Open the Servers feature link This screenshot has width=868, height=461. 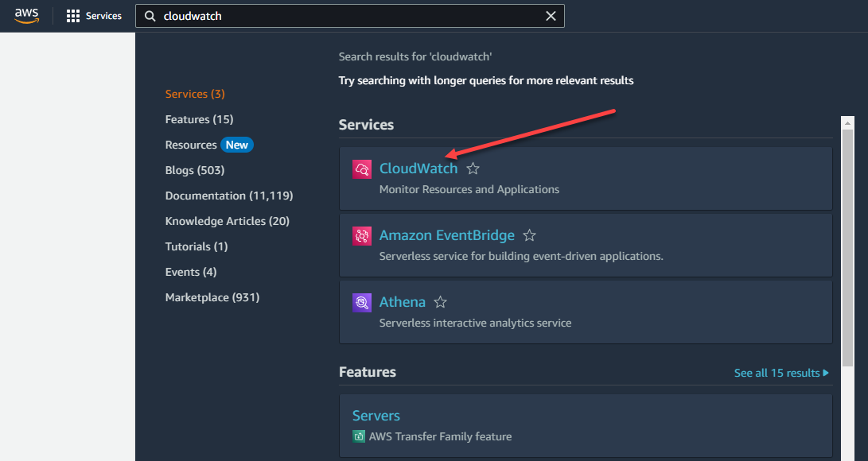coord(376,416)
